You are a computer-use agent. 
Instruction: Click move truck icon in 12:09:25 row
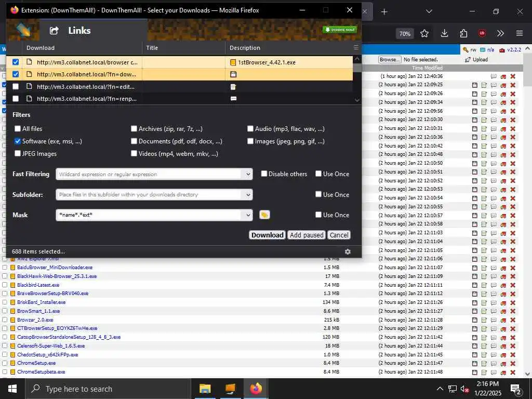(503, 85)
